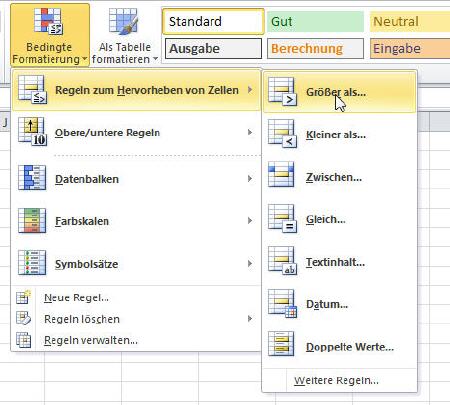Click the Datenbalken icon
The width and height of the screenshot is (450, 405).
pos(32,178)
